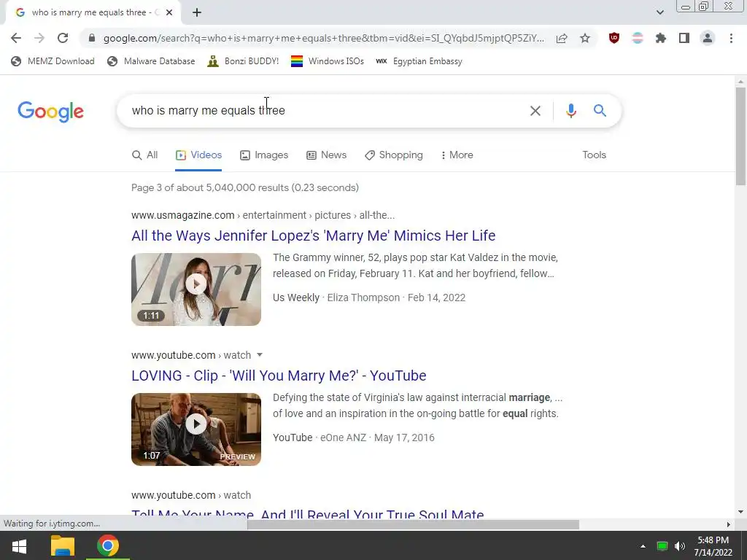Show hidden system tray icons
The image size is (747, 560).
(x=643, y=546)
